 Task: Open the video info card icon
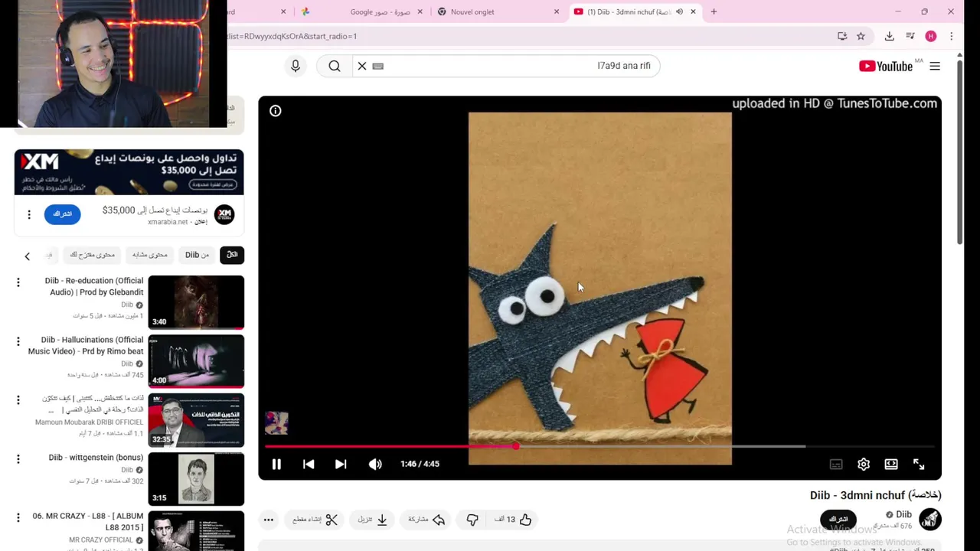click(276, 111)
